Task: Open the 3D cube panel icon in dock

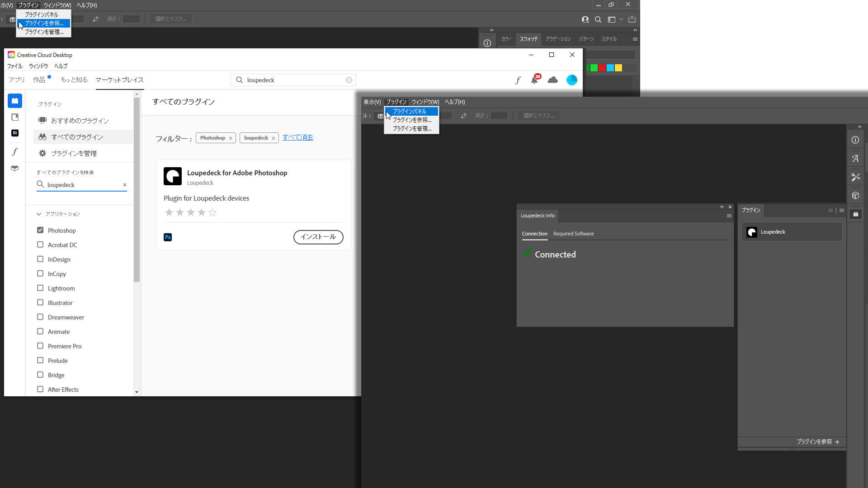Action: (855, 196)
